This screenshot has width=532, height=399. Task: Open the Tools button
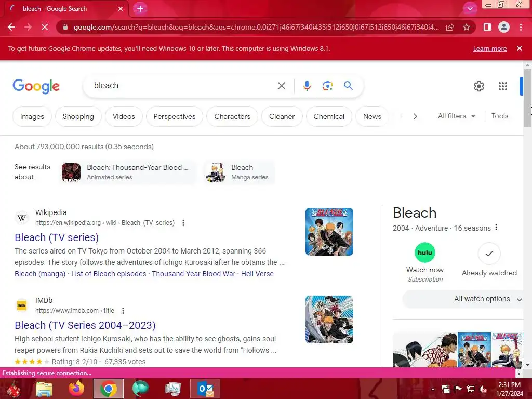pyautogui.click(x=499, y=116)
